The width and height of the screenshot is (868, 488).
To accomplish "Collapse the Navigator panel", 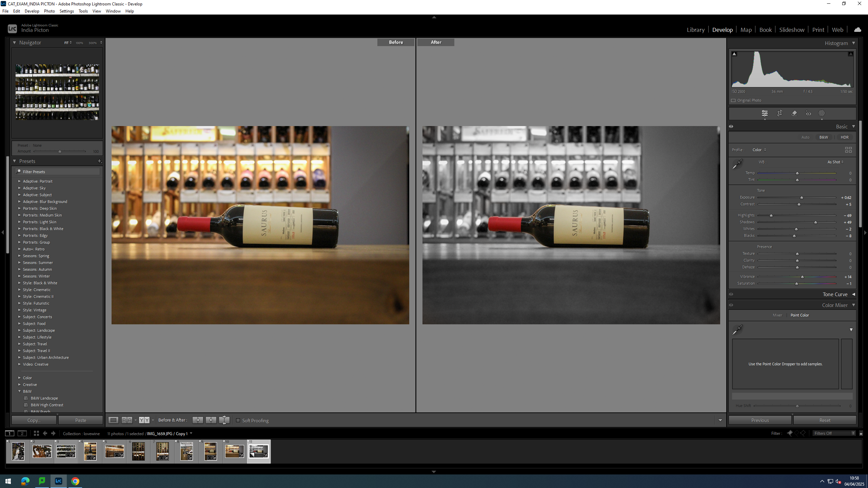I will coord(14,43).
